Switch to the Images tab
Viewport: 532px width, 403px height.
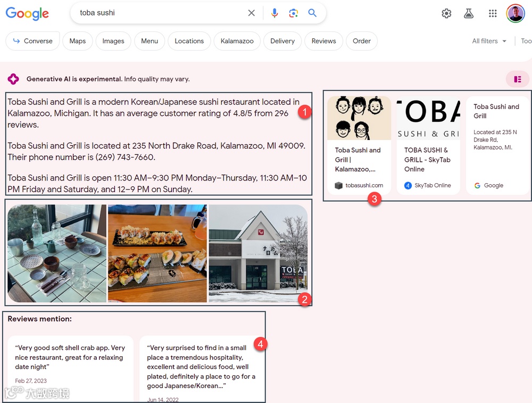click(x=113, y=41)
